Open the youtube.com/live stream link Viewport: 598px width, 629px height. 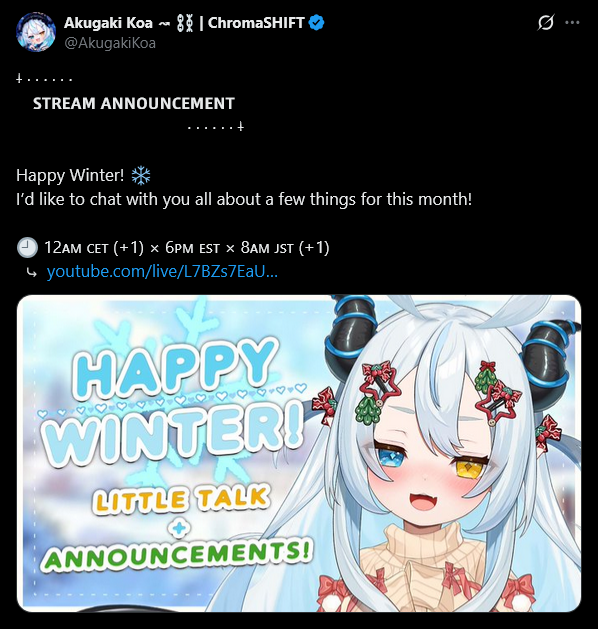pyautogui.click(x=162, y=272)
